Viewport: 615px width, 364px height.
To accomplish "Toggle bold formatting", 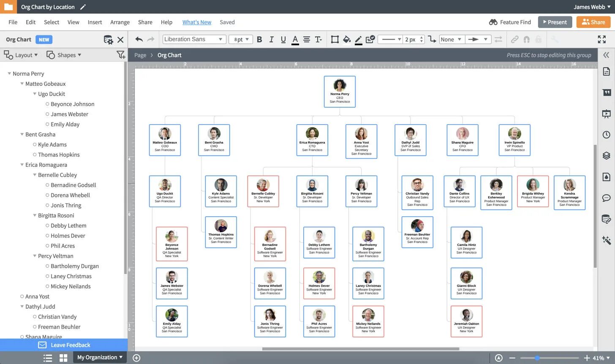I will pos(259,39).
